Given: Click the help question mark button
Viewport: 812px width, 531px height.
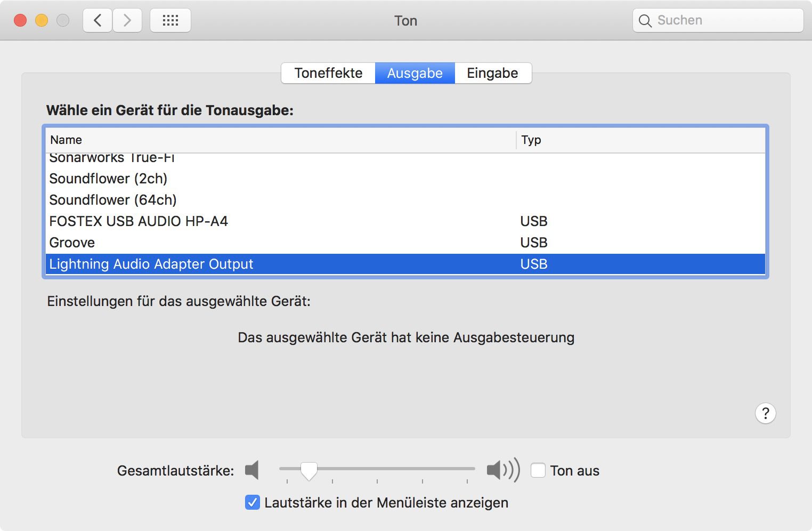Looking at the screenshot, I should [765, 413].
